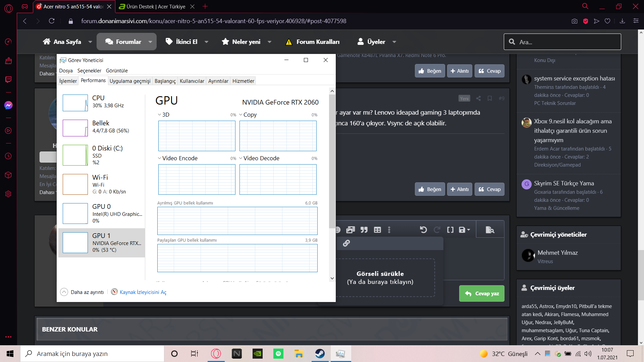Open downloads icon in browser toolbar
The image size is (644, 362).
[622, 21]
